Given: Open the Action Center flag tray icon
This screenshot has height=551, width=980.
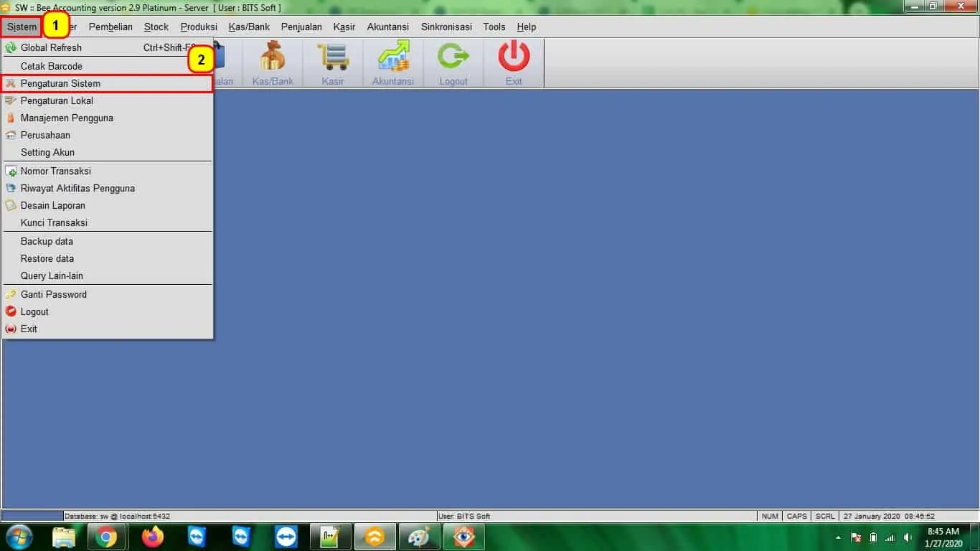Looking at the screenshot, I should (856, 537).
